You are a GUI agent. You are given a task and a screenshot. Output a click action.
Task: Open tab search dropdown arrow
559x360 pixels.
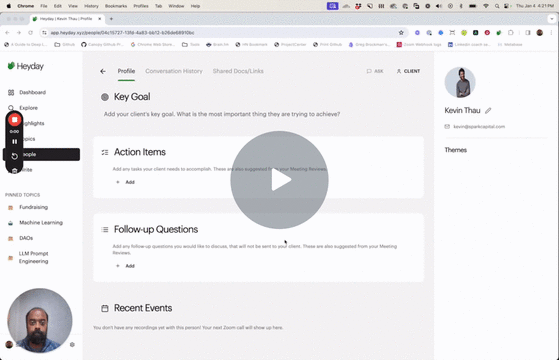tap(552, 19)
